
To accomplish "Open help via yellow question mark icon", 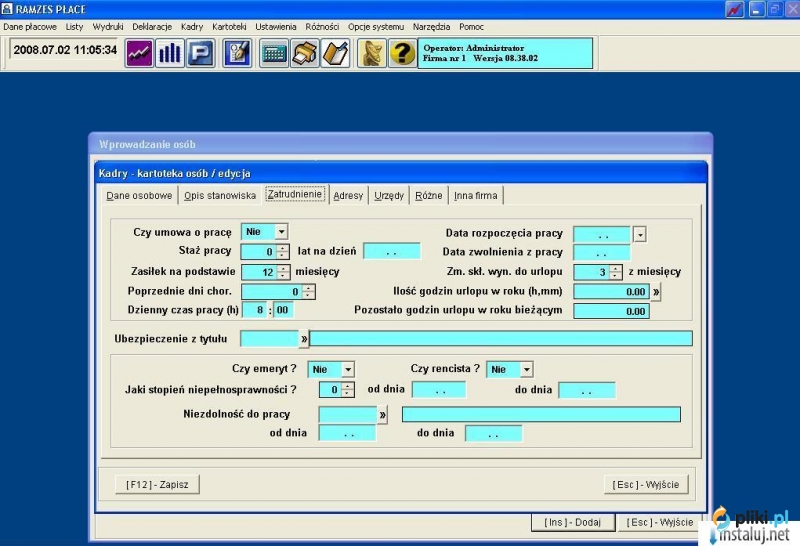I will click(403, 53).
